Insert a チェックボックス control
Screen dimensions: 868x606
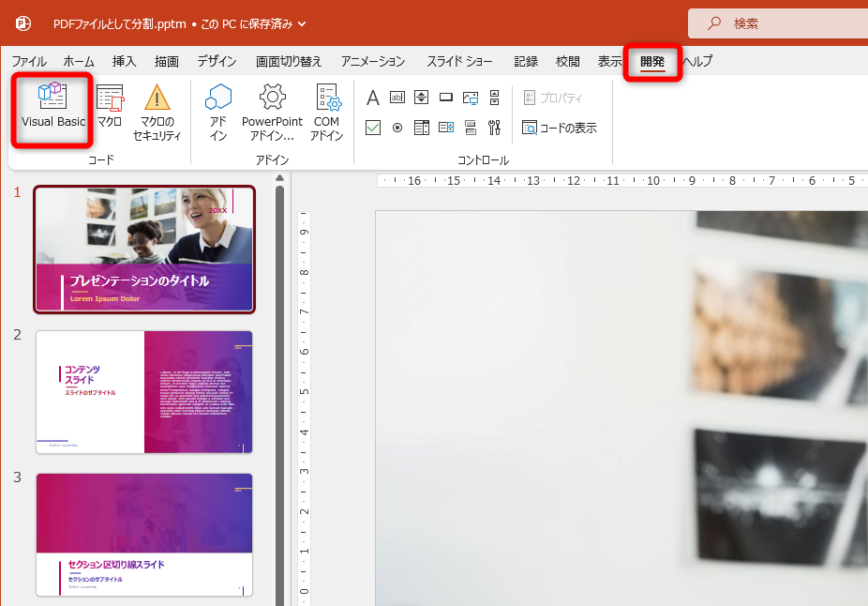pyautogui.click(x=374, y=127)
